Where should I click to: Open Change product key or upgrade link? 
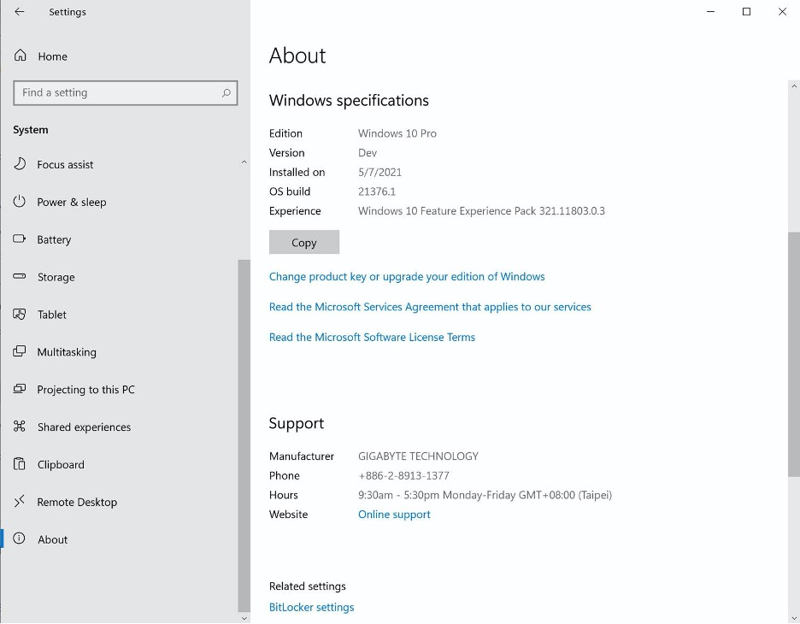coord(407,277)
